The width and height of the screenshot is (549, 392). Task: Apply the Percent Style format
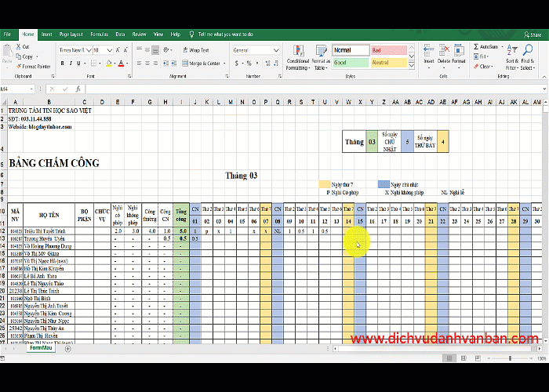249,64
